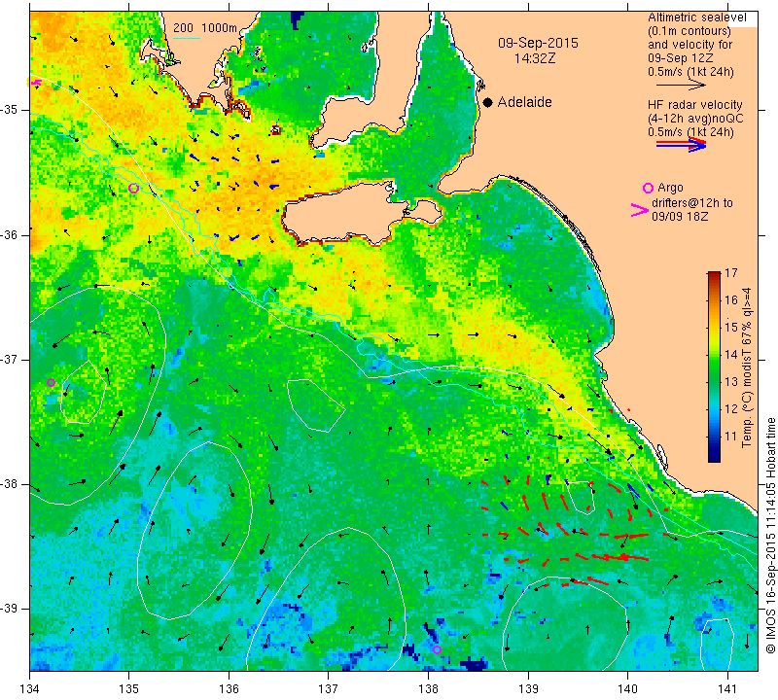778x700 pixels.
Task: Click the colorbar tick label 16
Action: (731, 299)
